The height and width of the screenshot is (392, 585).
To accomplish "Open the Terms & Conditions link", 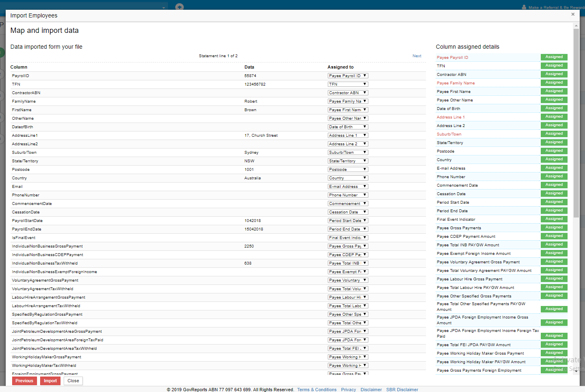I will coord(316,390).
